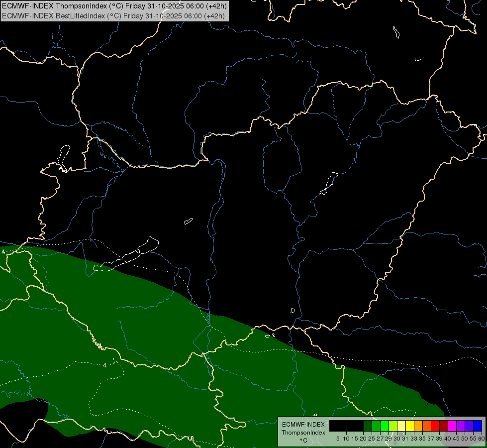
Task: Select the purple 45–50 legend swatch
Action: pyautogui.click(x=461, y=426)
